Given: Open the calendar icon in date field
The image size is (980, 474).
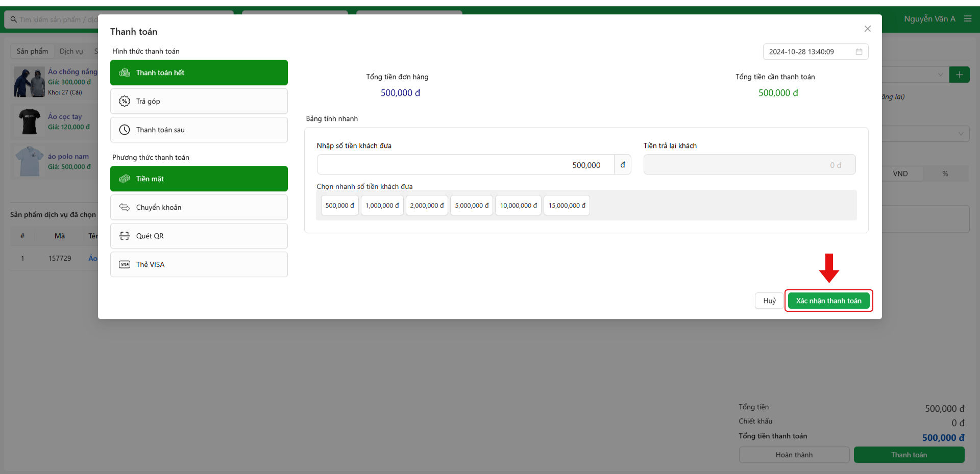Looking at the screenshot, I should coord(859,52).
